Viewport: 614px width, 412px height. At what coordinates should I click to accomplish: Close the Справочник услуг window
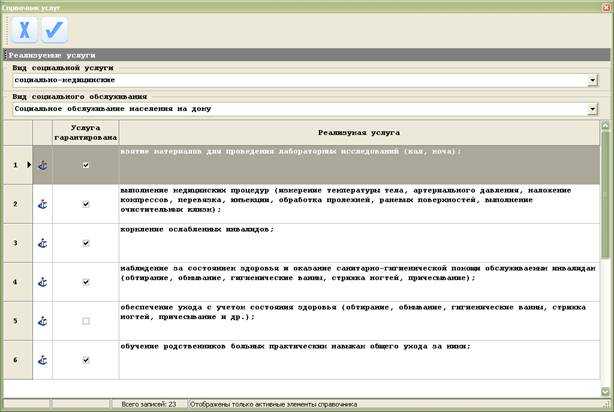click(x=606, y=7)
